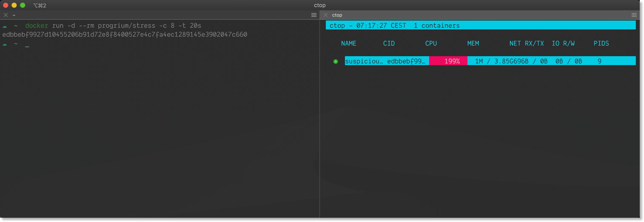
Task: Select the ctop tab title
Action: coord(337,15)
